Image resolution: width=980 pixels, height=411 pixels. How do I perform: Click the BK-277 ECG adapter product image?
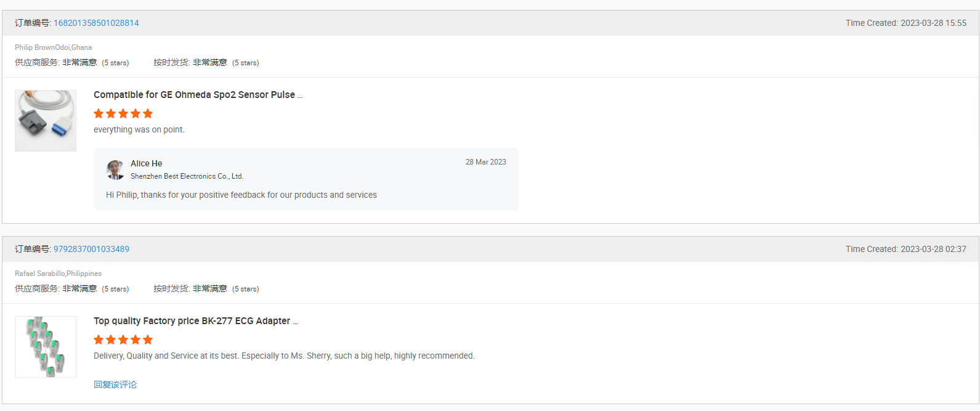pos(46,347)
